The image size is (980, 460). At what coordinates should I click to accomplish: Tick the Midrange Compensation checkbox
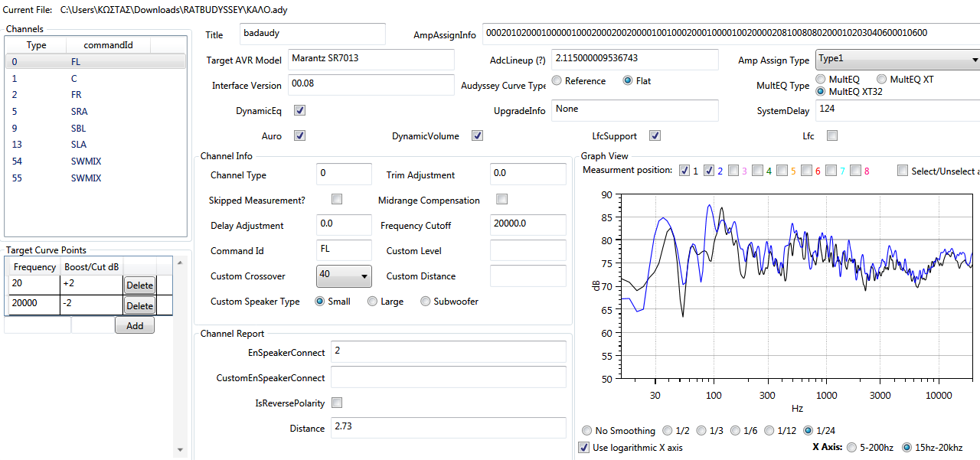[x=502, y=200]
